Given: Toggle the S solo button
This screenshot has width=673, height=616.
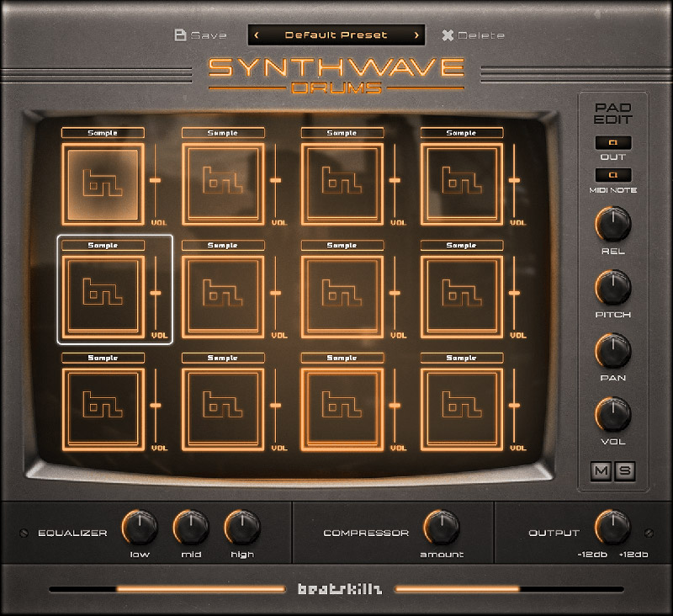Looking at the screenshot, I should click(624, 471).
